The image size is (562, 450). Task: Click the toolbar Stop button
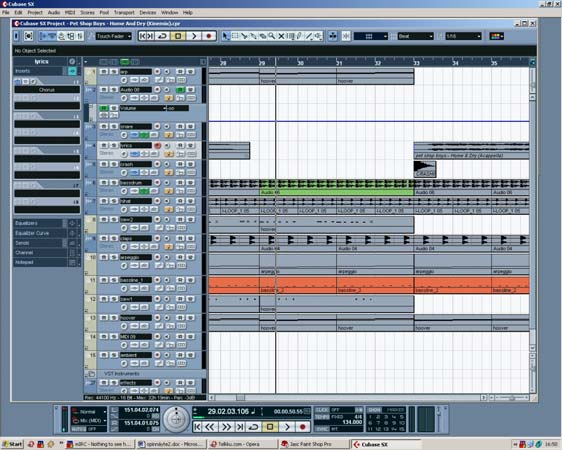[178, 36]
